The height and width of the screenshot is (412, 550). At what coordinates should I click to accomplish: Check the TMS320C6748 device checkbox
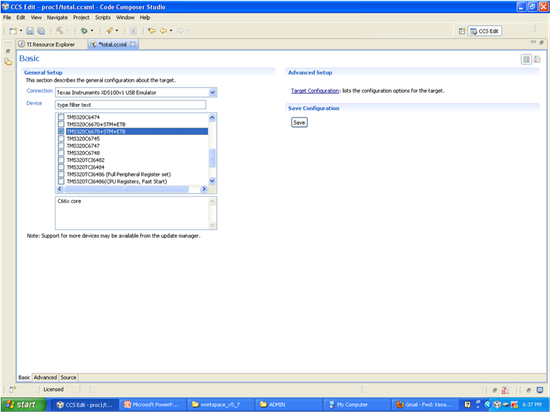(61, 153)
